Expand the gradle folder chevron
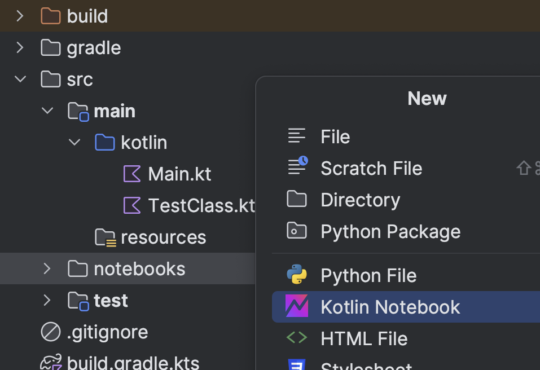 click(x=20, y=48)
